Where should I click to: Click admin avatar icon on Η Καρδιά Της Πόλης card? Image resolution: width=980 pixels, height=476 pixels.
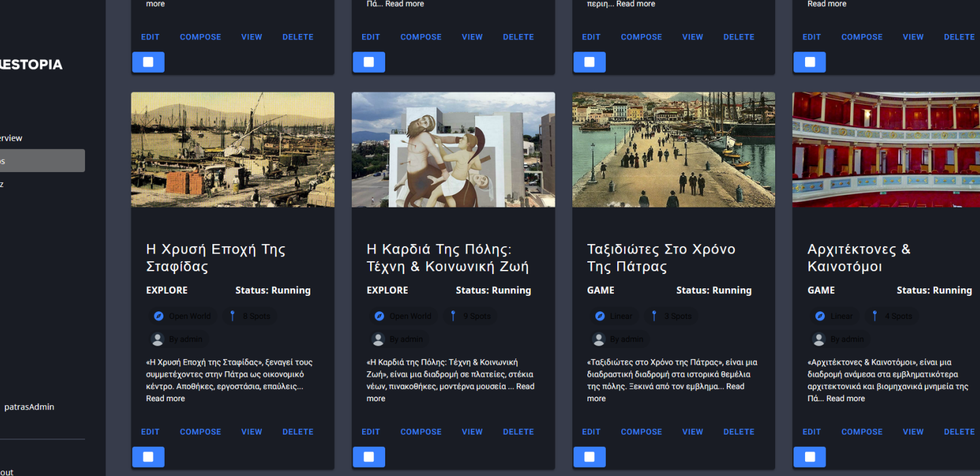point(378,339)
